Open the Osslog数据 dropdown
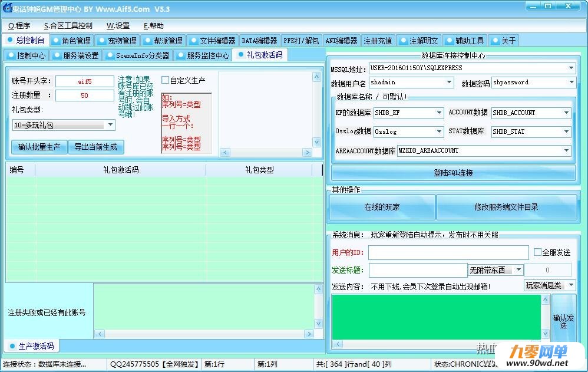The image size is (588, 372). (x=439, y=131)
